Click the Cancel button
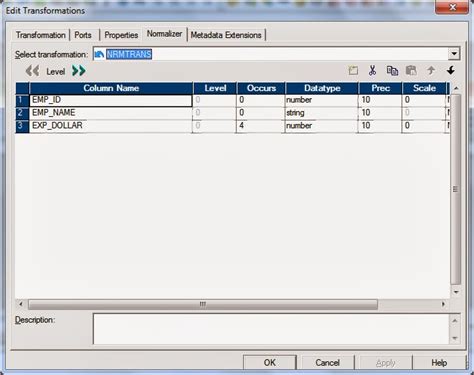The width and height of the screenshot is (474, 375). [x=328, y=362]
